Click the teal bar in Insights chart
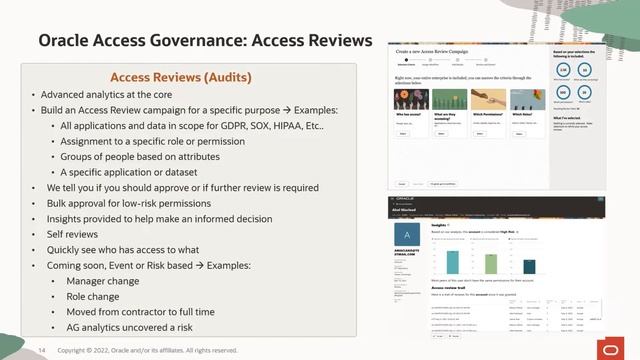 pos(453,262)
